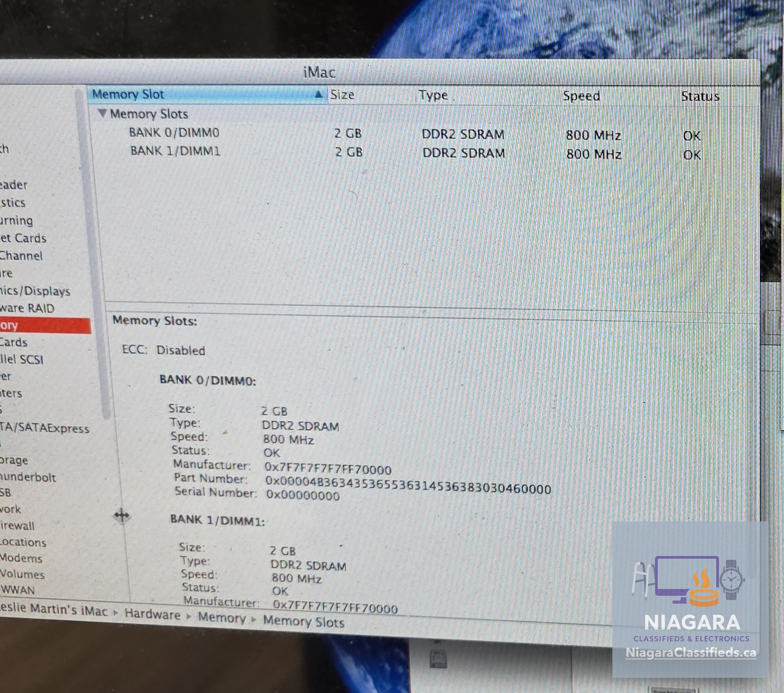Click the Size column header
The image size is (784, 693).
[342, 95]
